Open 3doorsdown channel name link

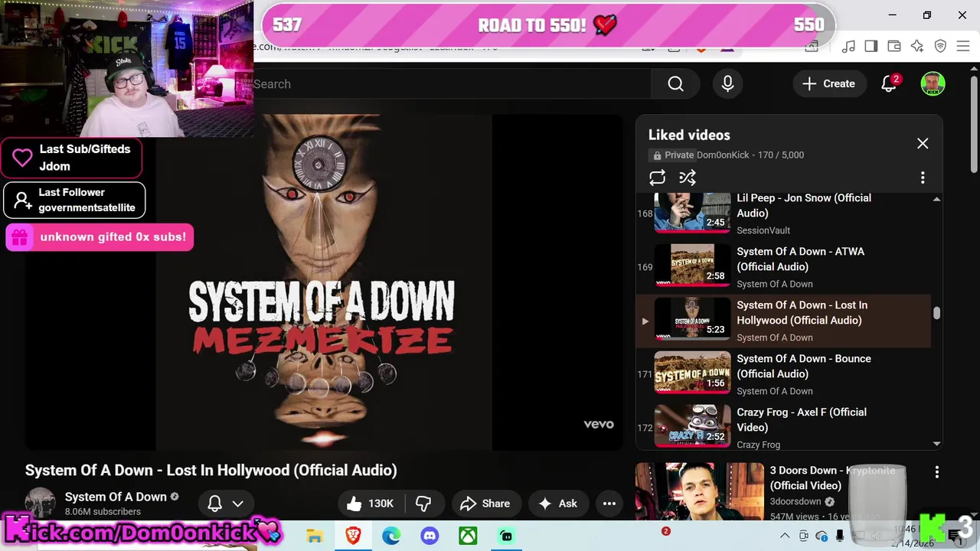(x=795, y=502)
